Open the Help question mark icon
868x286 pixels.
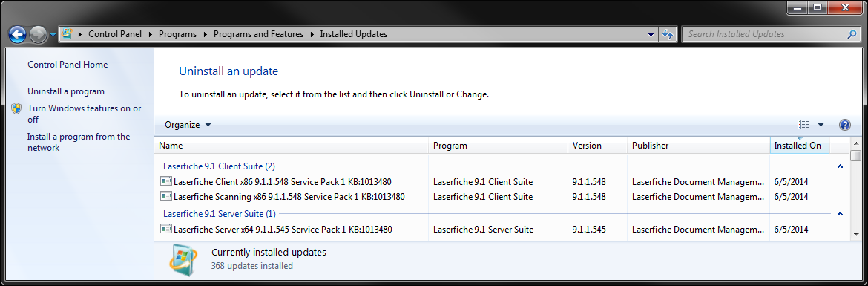click(x=845, y=125)
